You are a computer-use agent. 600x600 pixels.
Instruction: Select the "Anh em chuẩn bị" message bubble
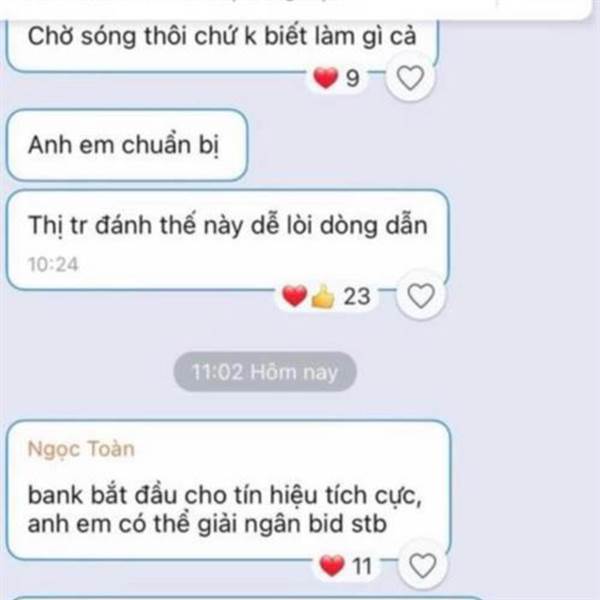[127, 145]
